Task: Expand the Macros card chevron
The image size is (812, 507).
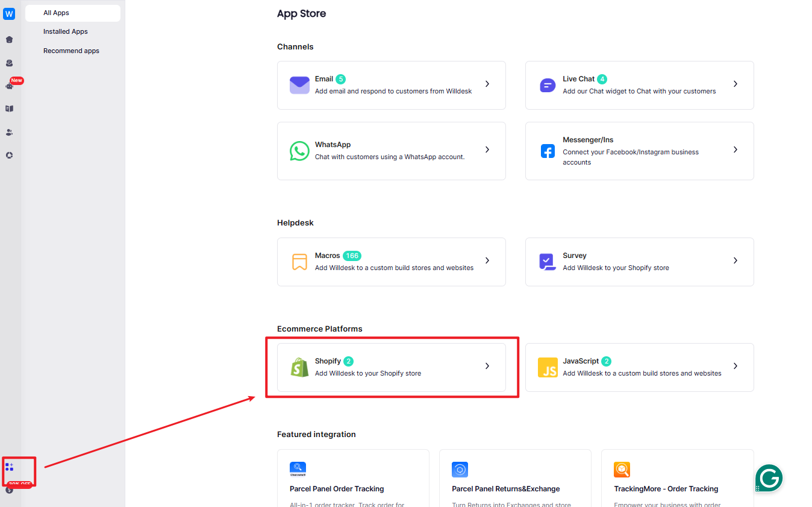Action: [x=487, y=260]
